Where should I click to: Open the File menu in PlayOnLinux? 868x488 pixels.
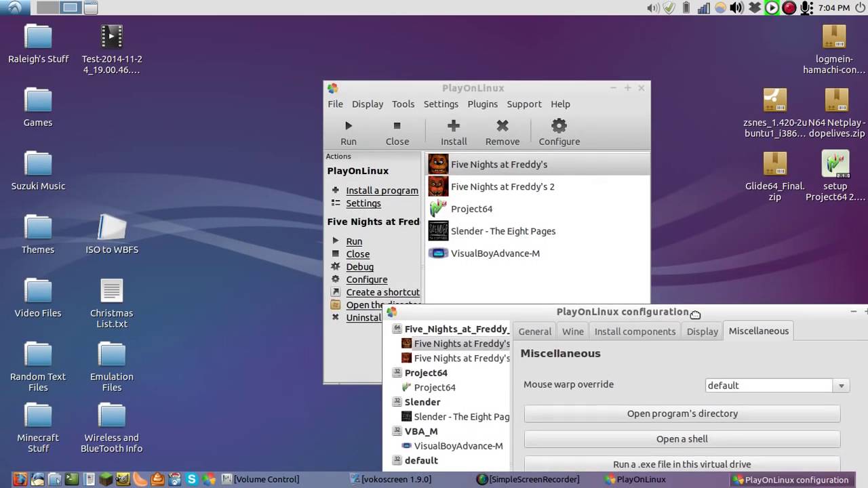pyautogui.click(x=336, y=104)
